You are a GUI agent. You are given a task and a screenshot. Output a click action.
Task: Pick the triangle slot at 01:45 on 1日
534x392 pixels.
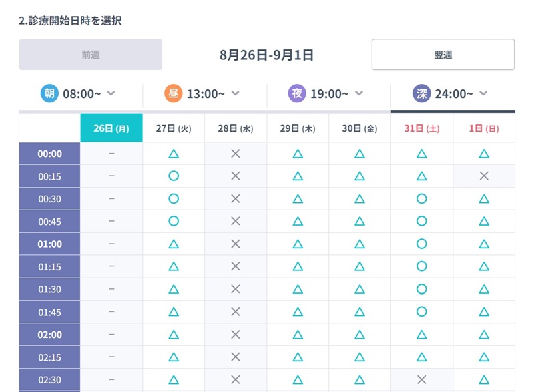click(x=484, y=312)
